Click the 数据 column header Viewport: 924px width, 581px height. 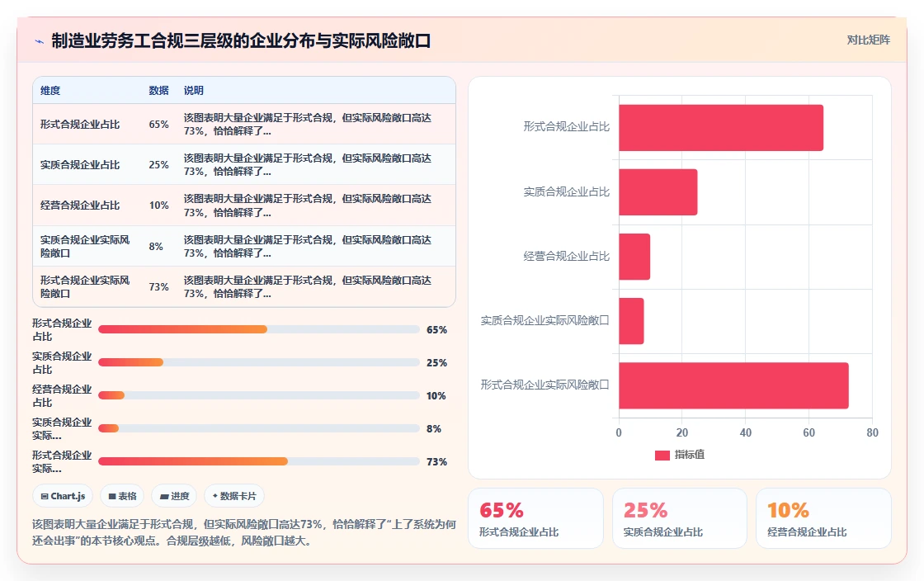tap(158, 91)
